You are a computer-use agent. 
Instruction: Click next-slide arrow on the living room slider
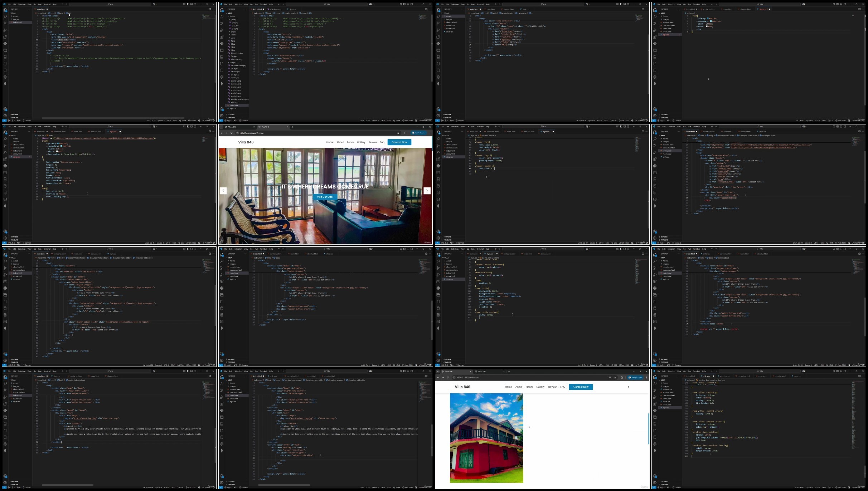click(427, 191)
